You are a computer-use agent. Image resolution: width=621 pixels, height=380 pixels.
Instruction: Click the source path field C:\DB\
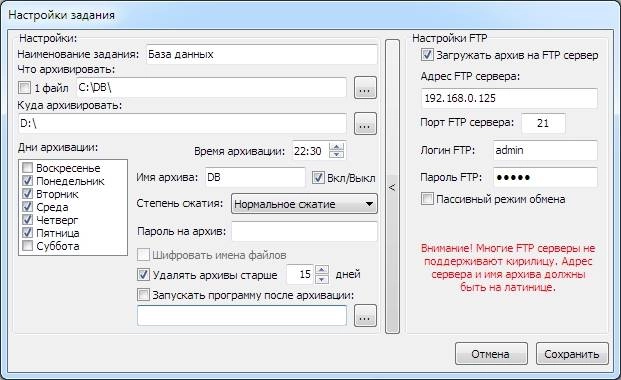pos(211,88)
